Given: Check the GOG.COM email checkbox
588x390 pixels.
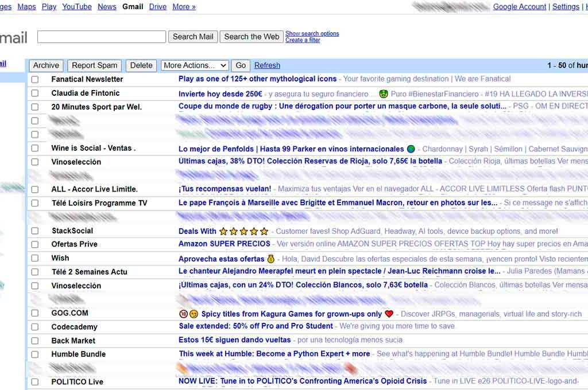Looking at the screenshot, I should [35, 313].
